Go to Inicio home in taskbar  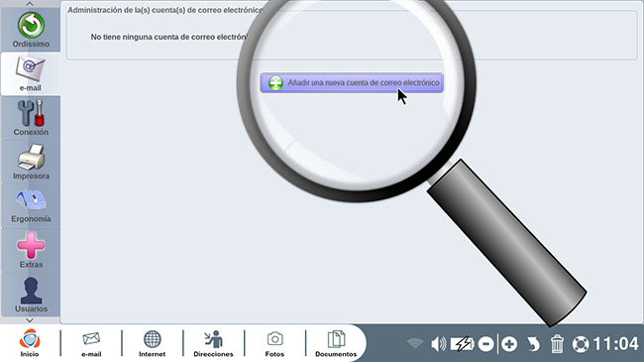[x=30, y=343]
